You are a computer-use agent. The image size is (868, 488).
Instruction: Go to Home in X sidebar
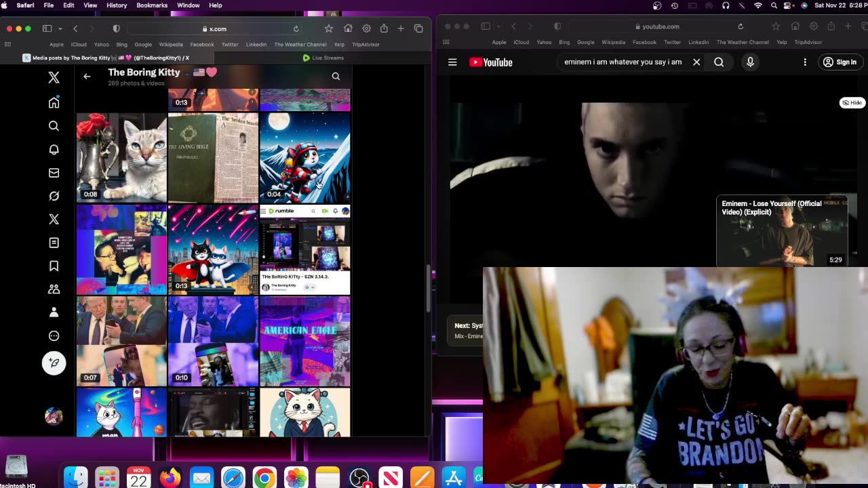54,102
